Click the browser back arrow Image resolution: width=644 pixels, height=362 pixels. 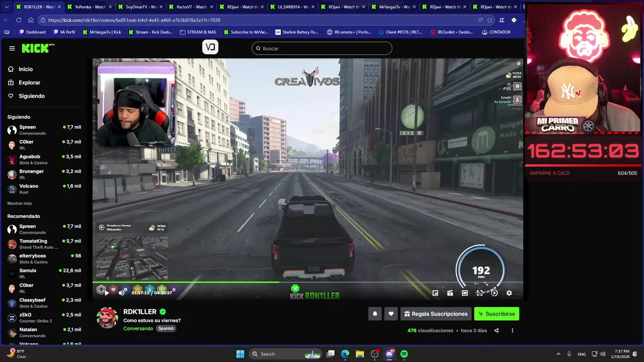pyautogui.click(x=7, y=20)
